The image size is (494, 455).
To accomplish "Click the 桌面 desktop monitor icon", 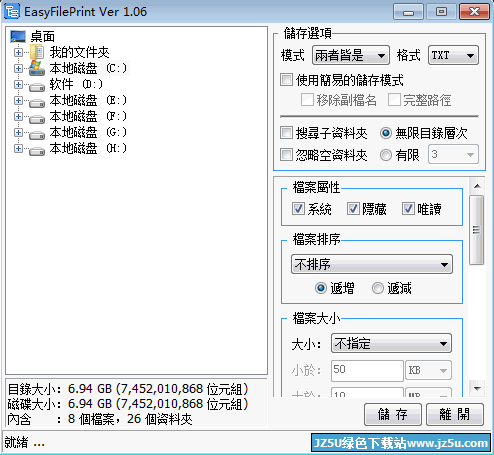I will 18,37.
